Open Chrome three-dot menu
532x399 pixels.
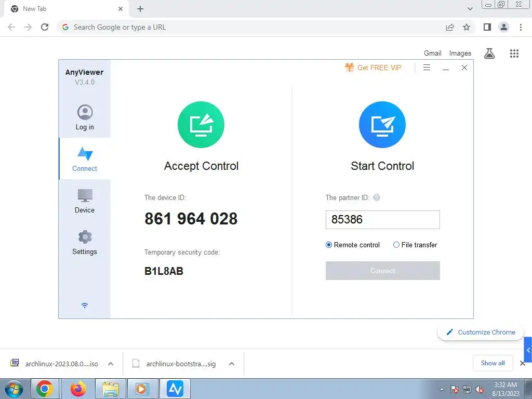click(521, 27)
